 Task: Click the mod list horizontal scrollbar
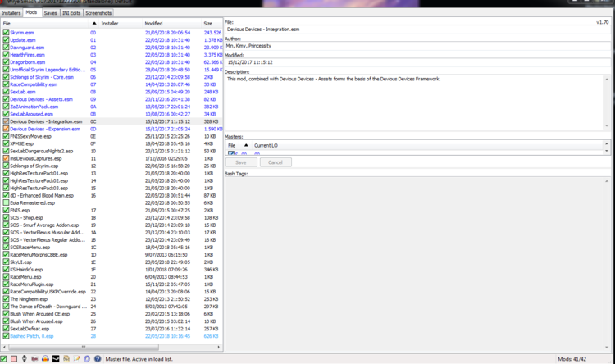pyautogui.click(x=84, y=347)
